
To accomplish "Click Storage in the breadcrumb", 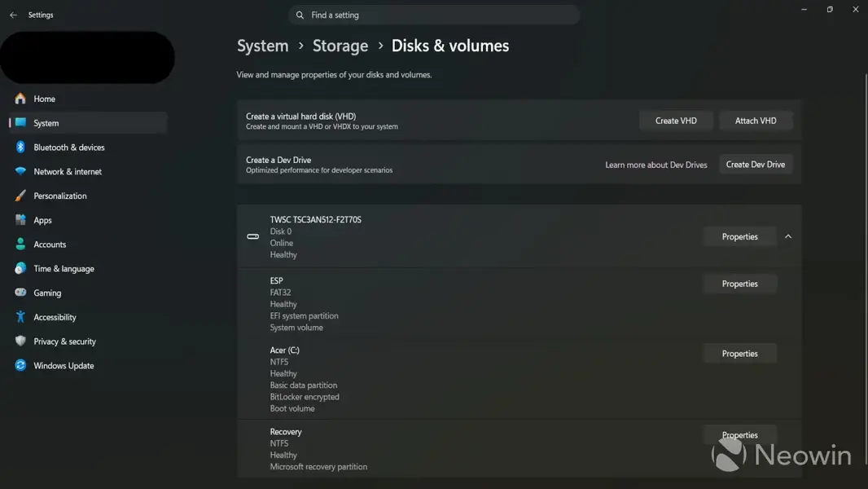I will pos(340,46).
